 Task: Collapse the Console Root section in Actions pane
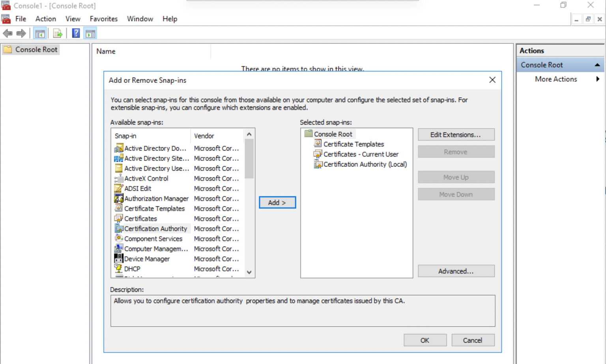598,64
